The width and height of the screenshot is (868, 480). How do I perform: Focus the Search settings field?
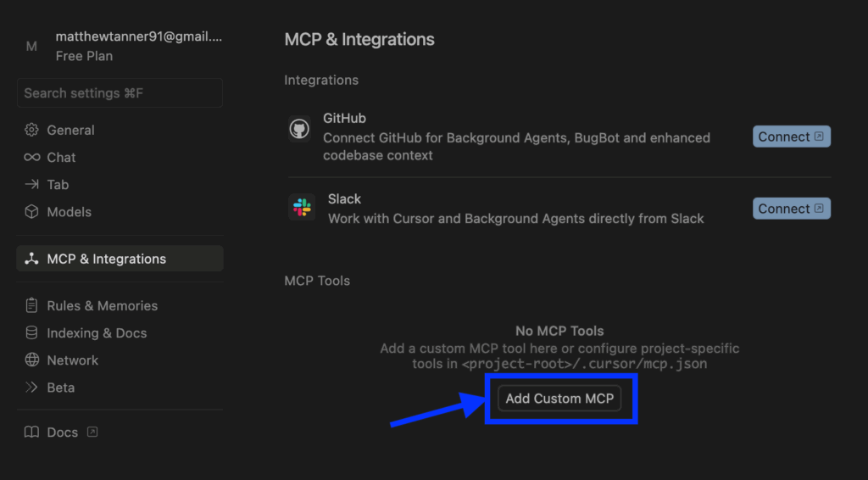tap(120, 93)
